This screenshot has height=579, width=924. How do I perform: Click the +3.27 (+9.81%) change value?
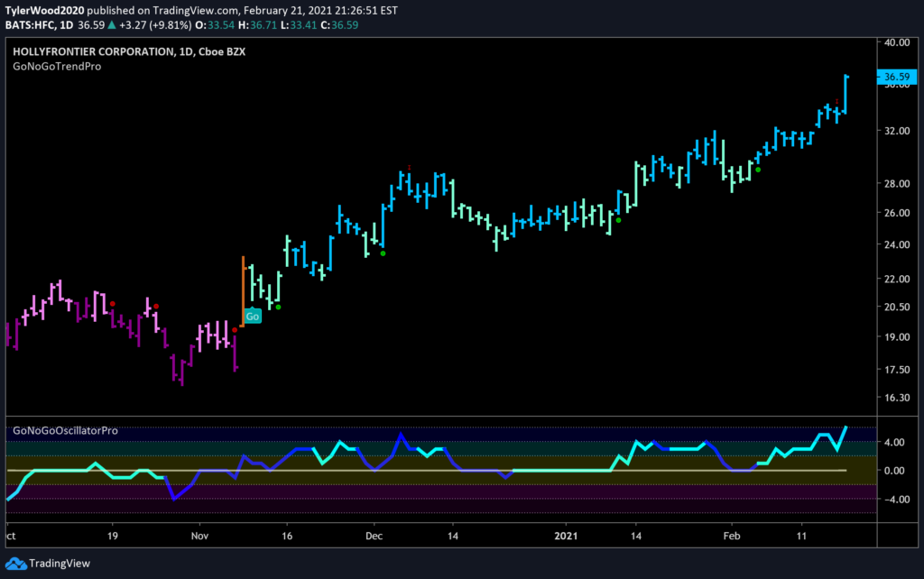(155, 25)
